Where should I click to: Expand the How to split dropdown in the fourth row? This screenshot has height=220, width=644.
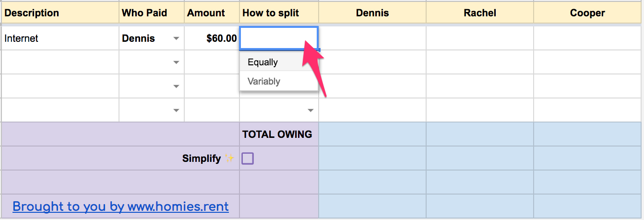click(310, 110)
